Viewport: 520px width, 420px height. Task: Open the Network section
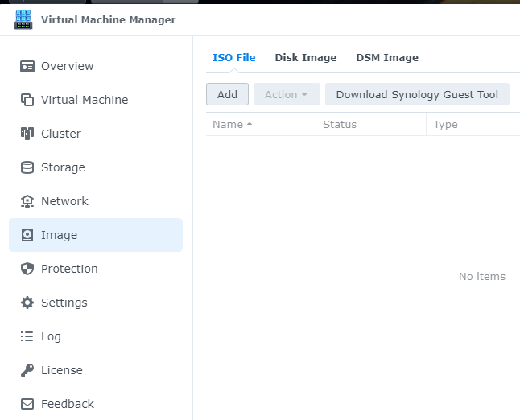(96, 201)
